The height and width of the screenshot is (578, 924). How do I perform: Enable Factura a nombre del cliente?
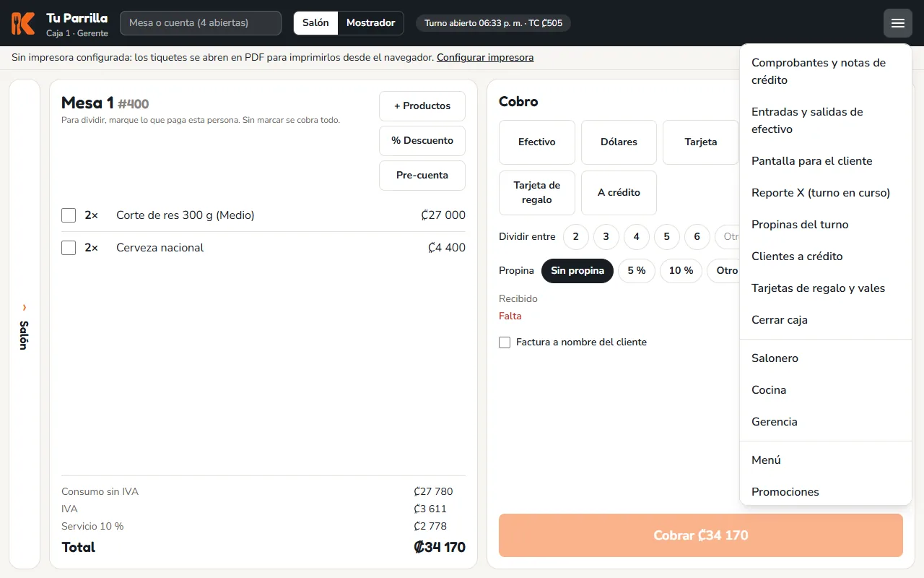[x=505, y=342]
